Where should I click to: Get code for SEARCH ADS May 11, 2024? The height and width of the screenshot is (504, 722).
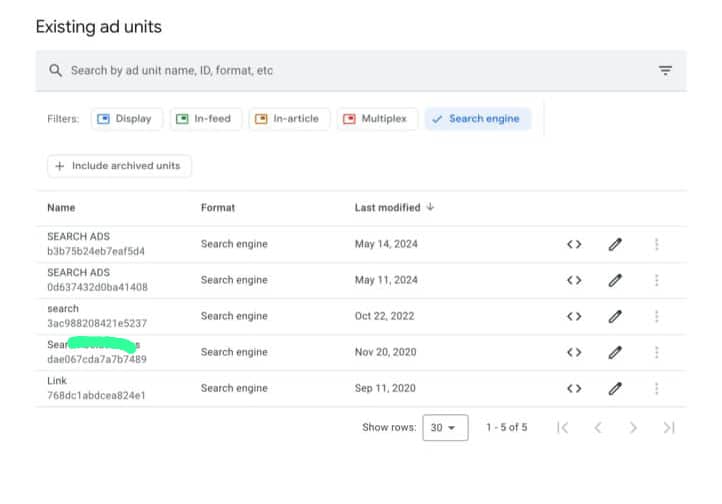pos(574,280)
